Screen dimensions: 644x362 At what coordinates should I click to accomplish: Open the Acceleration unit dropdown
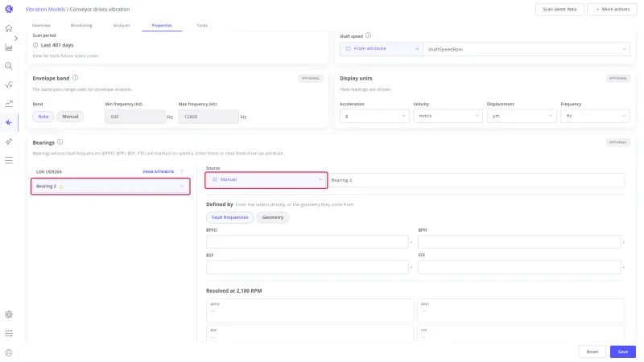point(374,116)
